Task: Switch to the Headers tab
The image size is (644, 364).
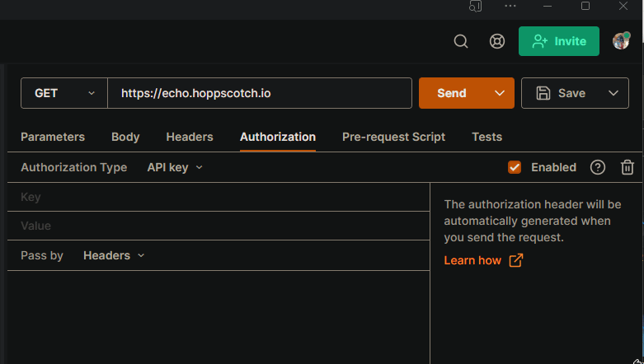Action: click(190, 137)
